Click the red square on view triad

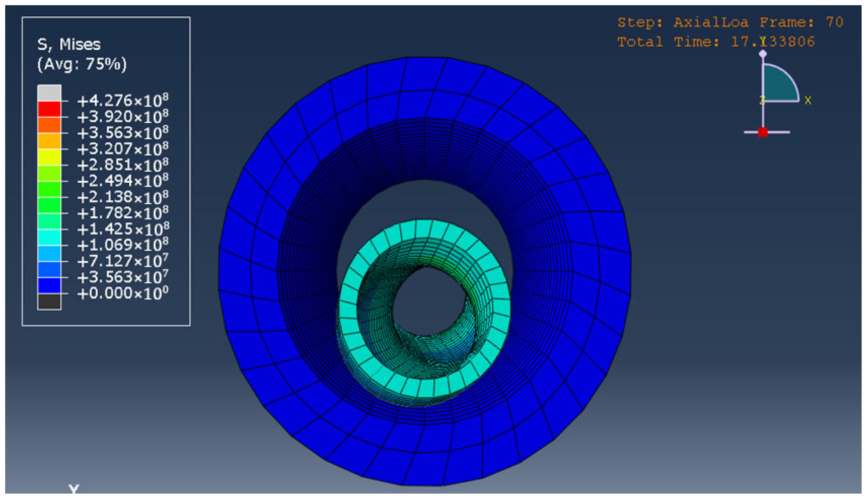762,132
